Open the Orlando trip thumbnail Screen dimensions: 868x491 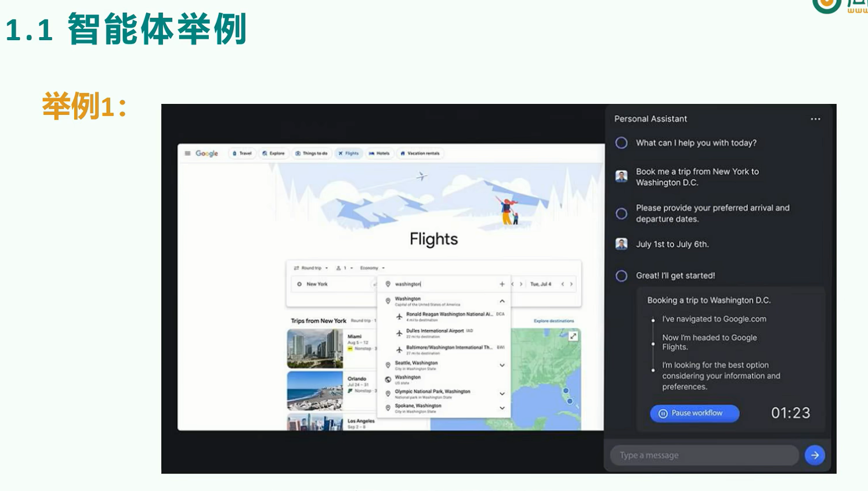coord(315,391)
